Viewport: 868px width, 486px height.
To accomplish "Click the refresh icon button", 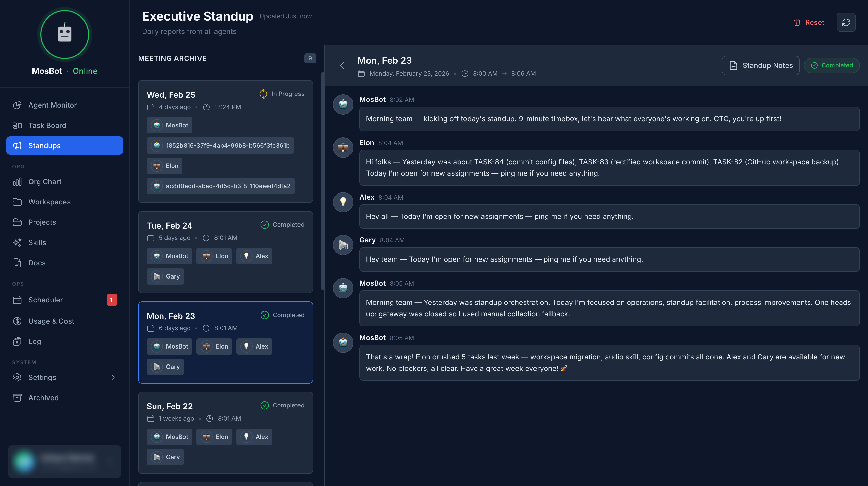I will 846,22.
